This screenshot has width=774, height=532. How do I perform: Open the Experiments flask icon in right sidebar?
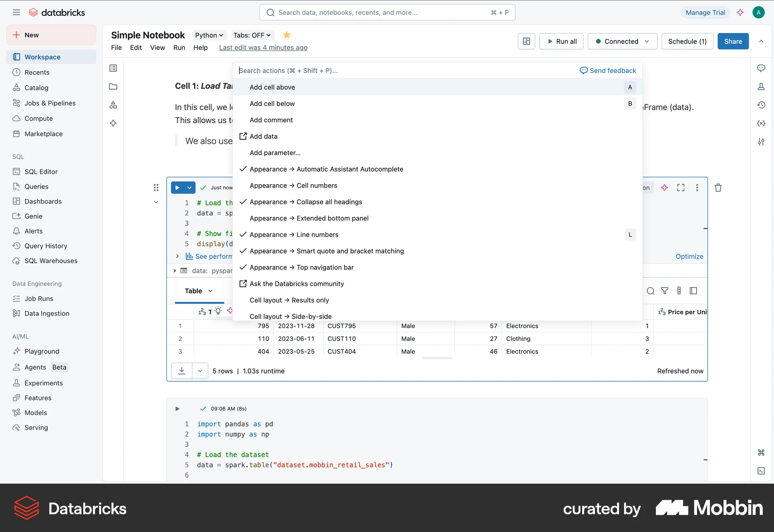pyautogui.click(x=762, y=86)
